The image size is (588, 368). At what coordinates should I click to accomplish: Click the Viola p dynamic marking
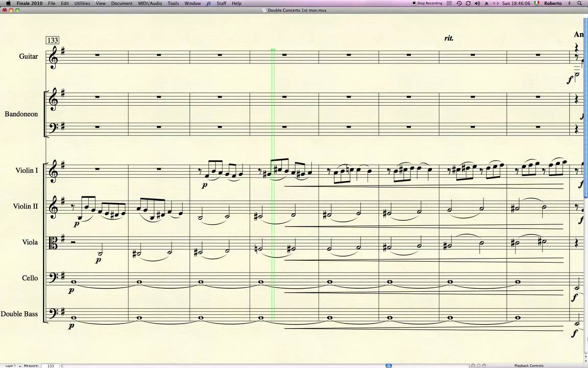[98, 260]
